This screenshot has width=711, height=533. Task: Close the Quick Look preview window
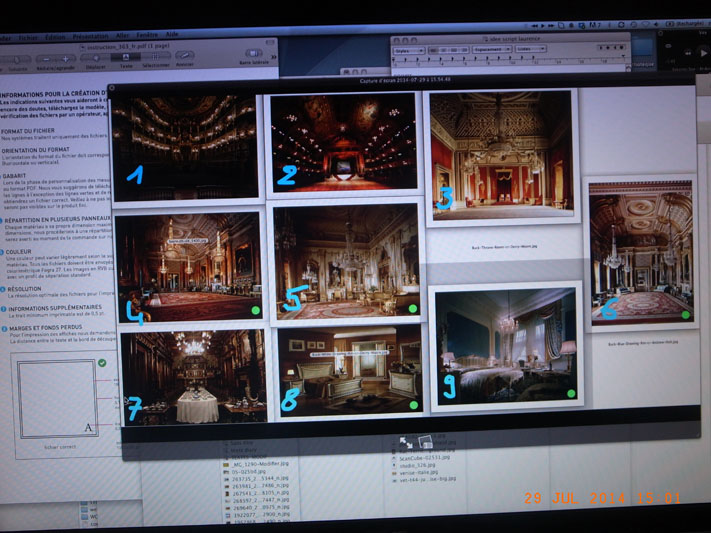click(x=112, y=88)
